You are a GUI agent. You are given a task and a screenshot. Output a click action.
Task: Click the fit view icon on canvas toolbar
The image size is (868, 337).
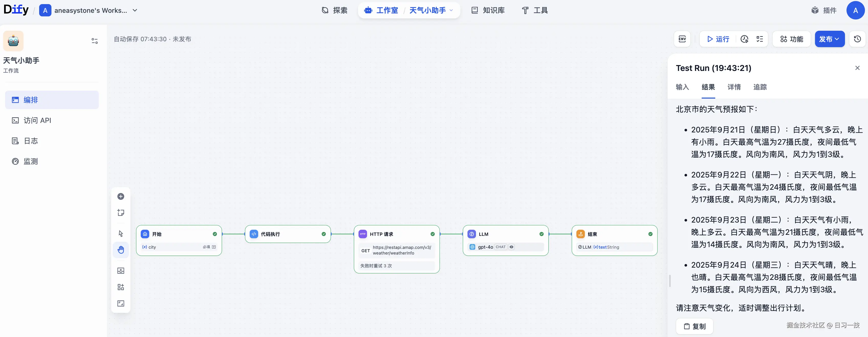[121, 303]
